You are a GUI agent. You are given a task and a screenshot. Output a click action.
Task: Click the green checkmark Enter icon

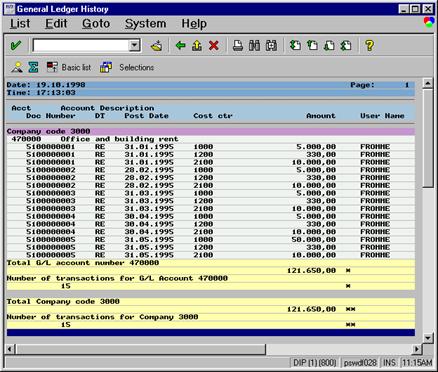click(16, 45)
